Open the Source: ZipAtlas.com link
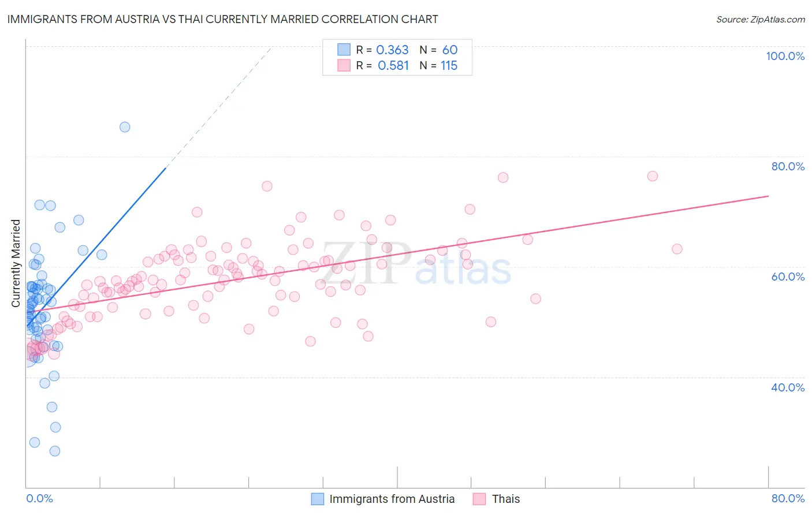The image size is (812, 515). click(x=761, y=19)
